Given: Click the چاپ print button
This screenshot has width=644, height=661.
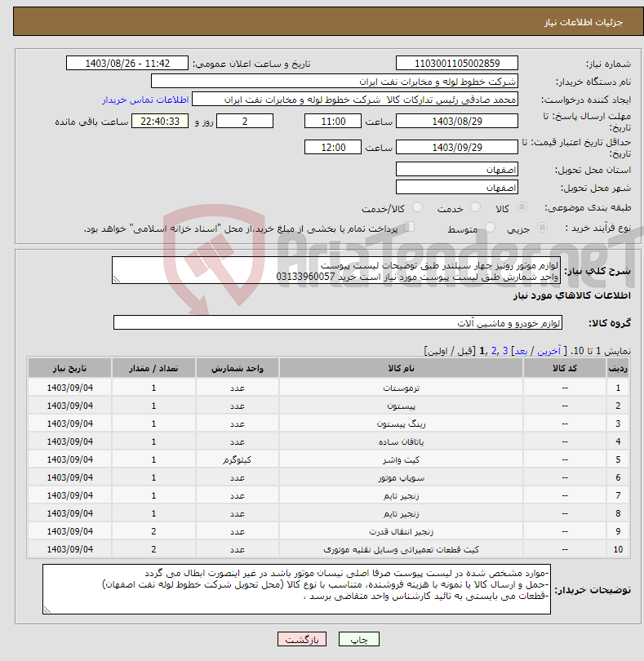Looking at the screenshot, I should click(359, 639).
